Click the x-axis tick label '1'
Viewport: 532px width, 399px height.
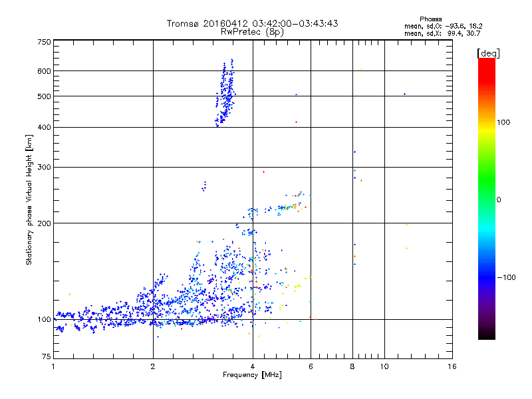[x=53, y=366]
